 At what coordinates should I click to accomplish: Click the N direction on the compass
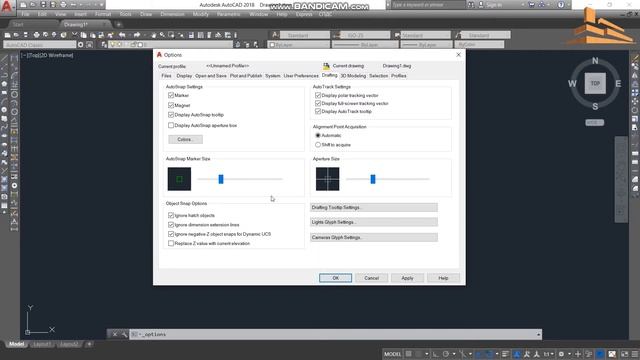595,61
